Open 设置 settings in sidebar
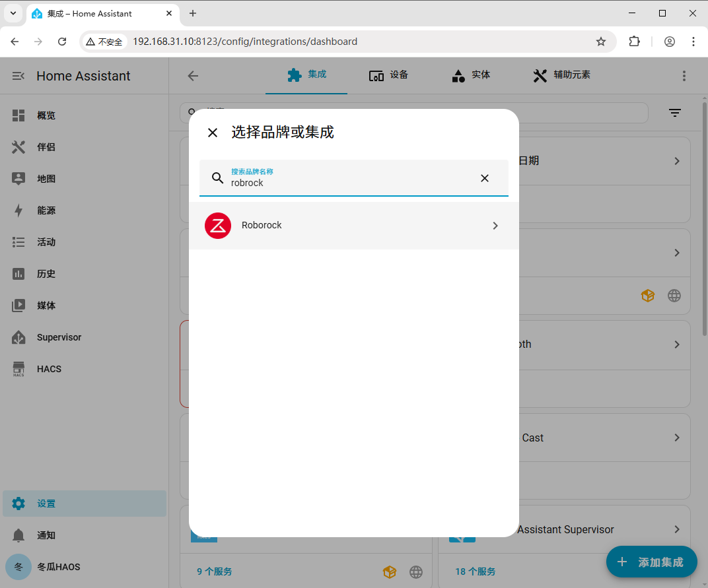The width and height of the screenshot is (708, 588). [x=85, y=504]
